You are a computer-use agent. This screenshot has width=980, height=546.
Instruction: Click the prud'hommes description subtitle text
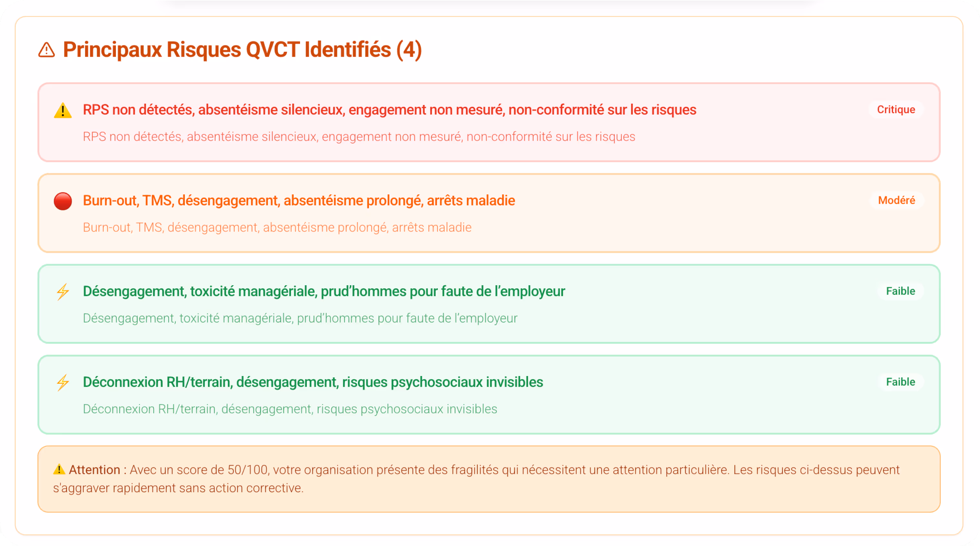pos(300,318)
